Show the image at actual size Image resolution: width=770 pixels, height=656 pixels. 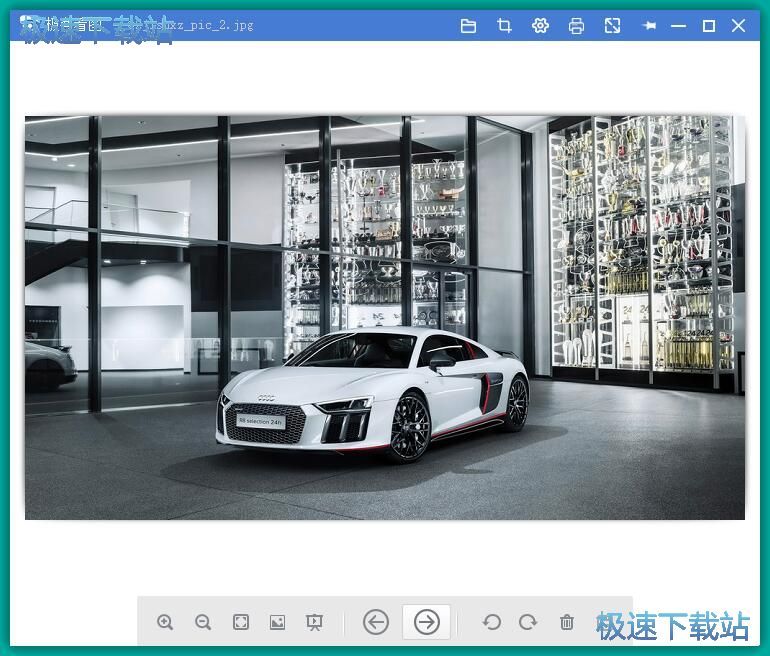[277, 622]
